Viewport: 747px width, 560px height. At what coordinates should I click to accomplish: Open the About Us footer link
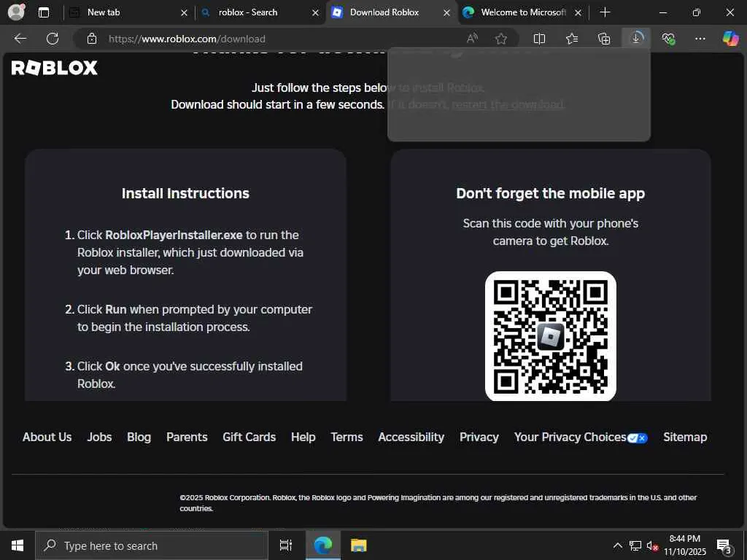click(x=47, y=437)
